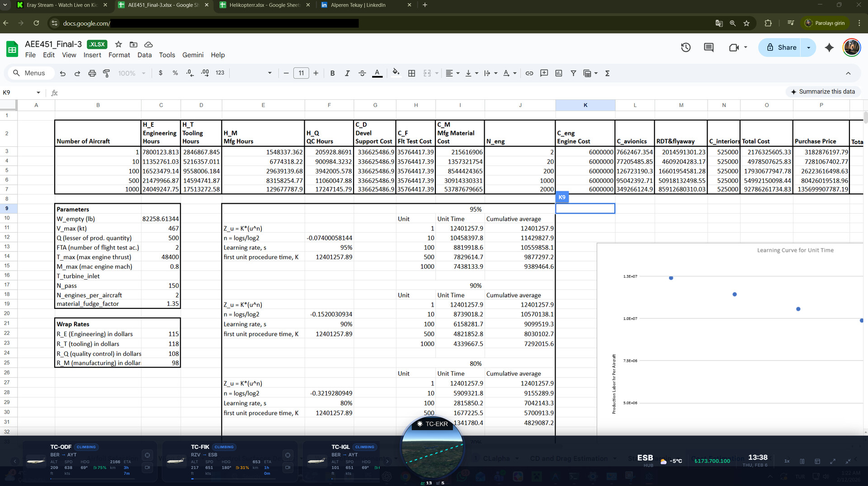Open the merge cells dropdown arrow
The image size is (868, 486).
pos(436,73)
